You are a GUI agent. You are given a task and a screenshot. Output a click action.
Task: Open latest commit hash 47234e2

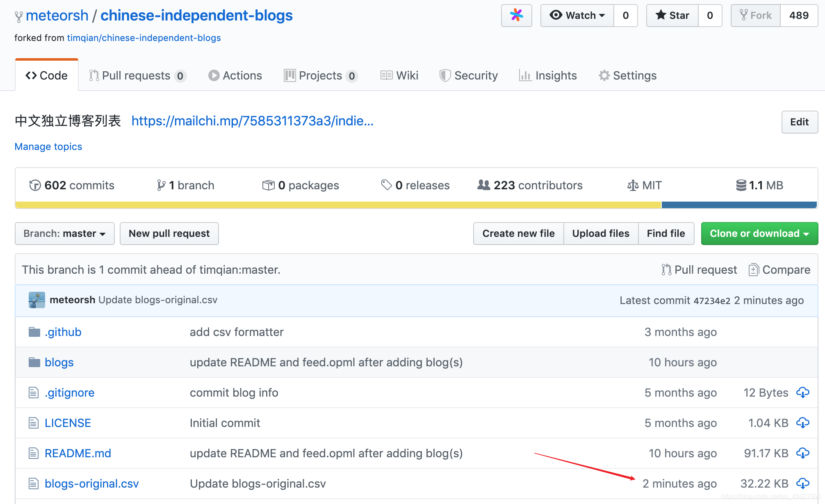click(712, 301)
